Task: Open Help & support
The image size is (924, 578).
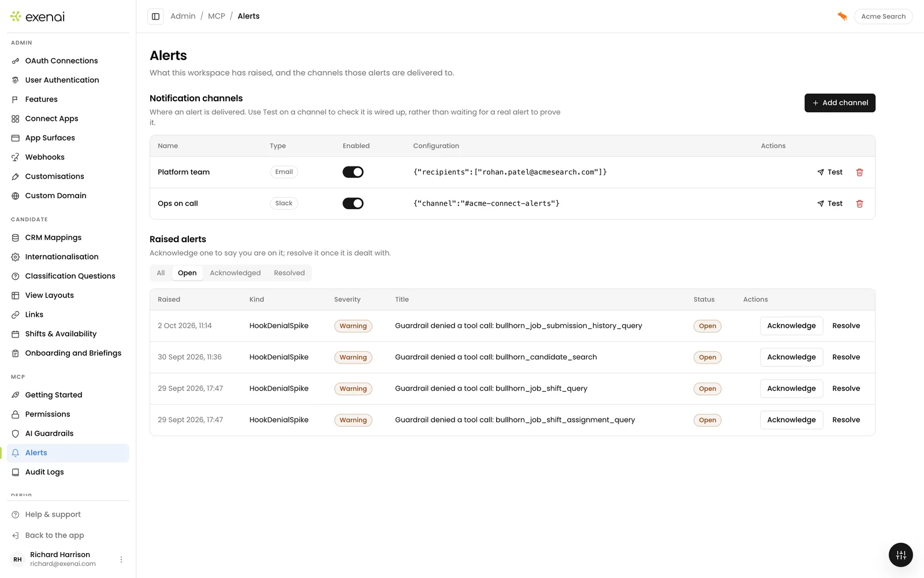Action: point(68,514)
